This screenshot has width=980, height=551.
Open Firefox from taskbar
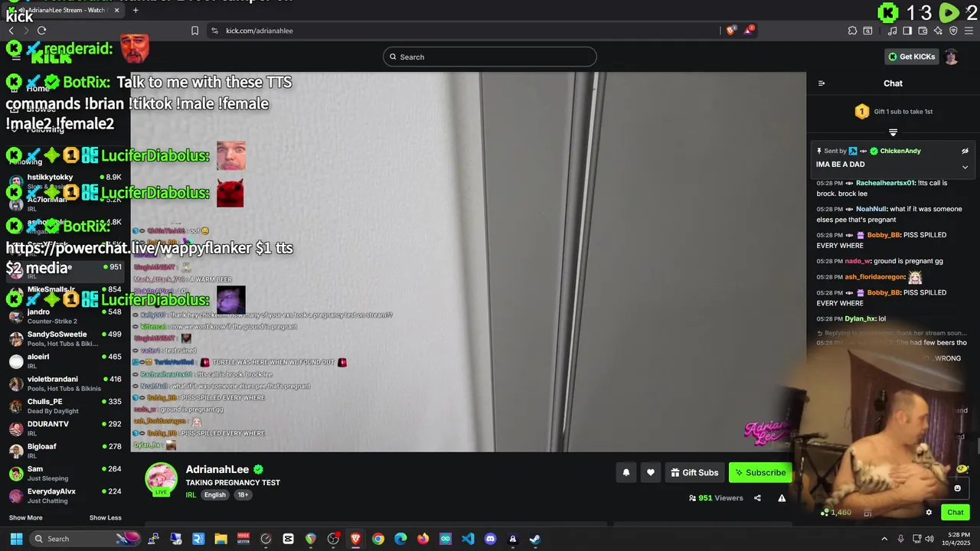(x=423, y=539)
